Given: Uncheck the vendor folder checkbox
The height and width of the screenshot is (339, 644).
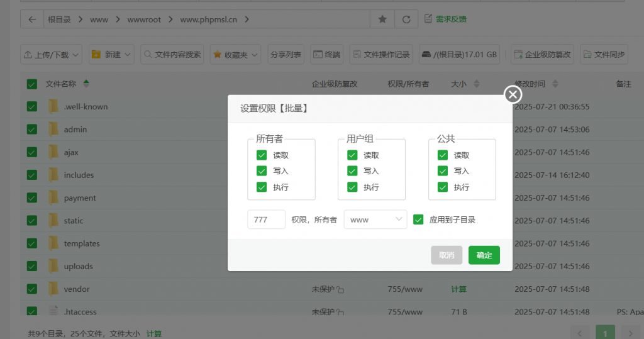Looking at the screenshot, I should (31, 289).
